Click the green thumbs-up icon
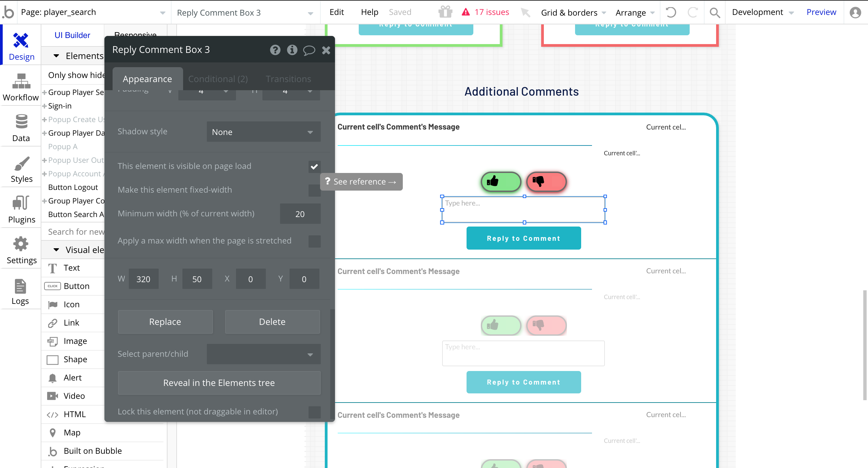This screenshot has height=468, width=868. coord(493,181)
